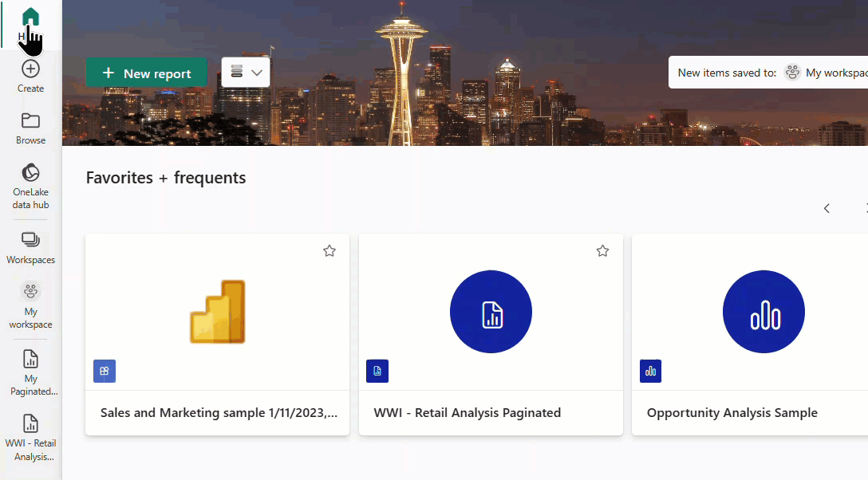Image resolution: width=868 pixels, height=480 pixels.
Task: Show the Workspaces list
Action: (30, 248)
